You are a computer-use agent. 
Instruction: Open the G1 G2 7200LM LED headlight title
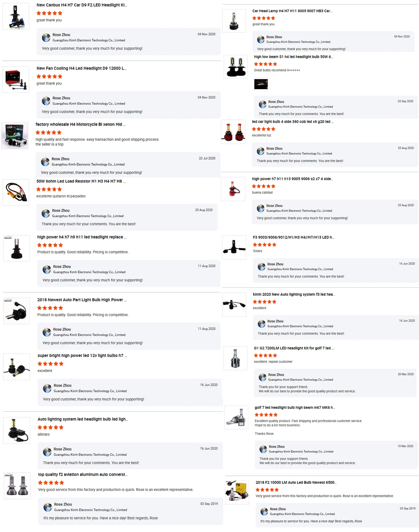tap(294, 348)
